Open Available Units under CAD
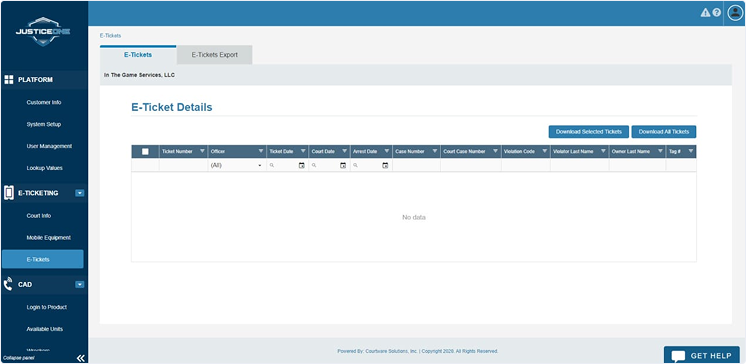The height and width of the screenshot is (364, 746). click(45, 329)
